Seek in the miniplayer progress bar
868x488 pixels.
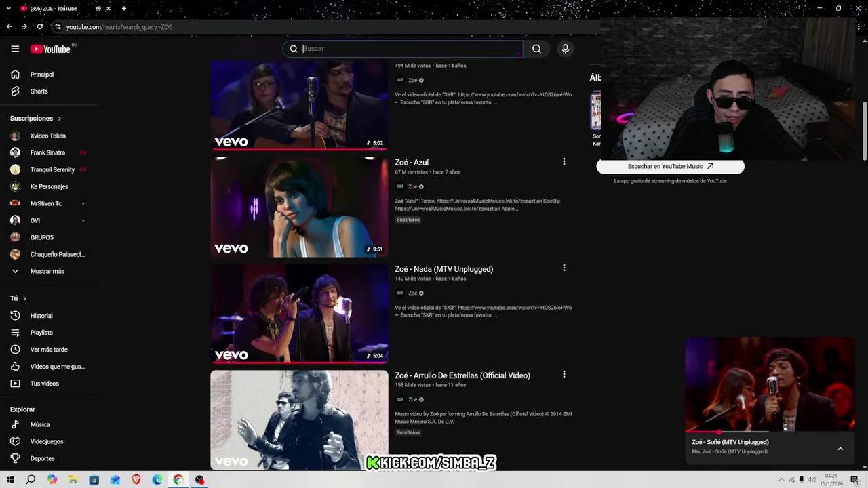tap(770, 432)
